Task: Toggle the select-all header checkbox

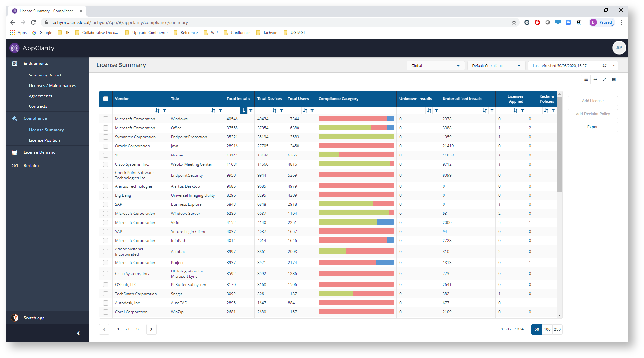Action: coord(106,99)
